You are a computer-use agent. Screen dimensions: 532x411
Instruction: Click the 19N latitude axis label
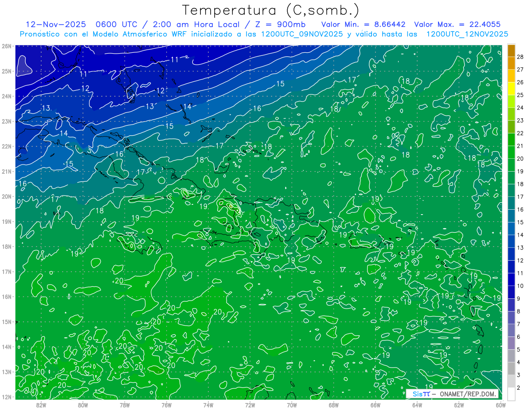pos(6,221)
